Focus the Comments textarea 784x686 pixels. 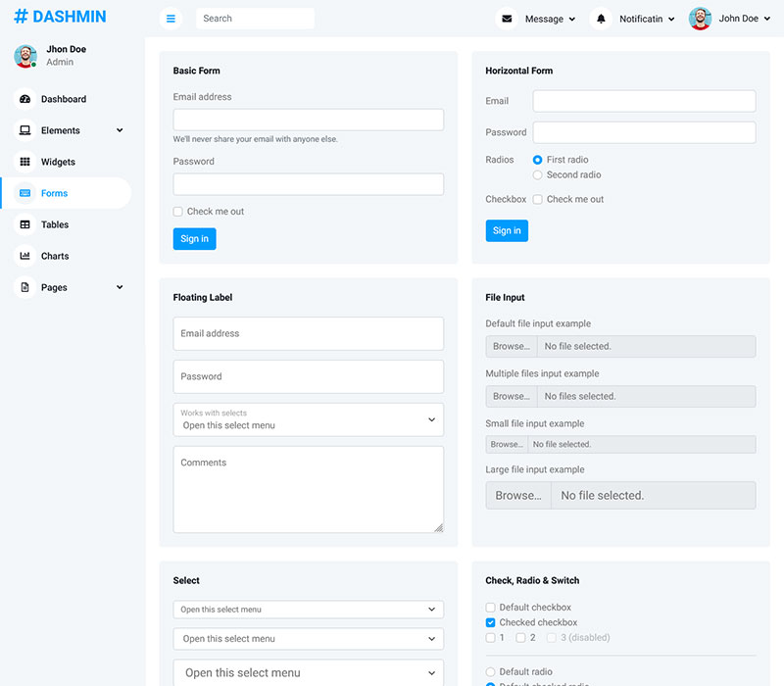tap(308, 489)
